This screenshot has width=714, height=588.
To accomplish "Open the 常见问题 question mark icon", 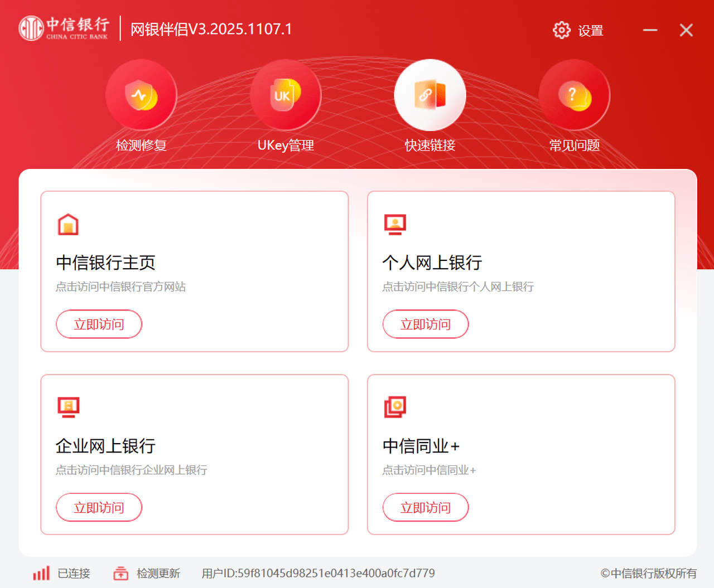I will [x=574, y=95].
